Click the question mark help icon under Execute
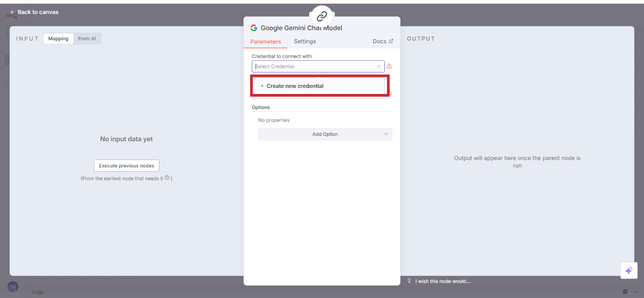This screenshot has height=298, width=644. pyautogui.click(x=167, y=178)
